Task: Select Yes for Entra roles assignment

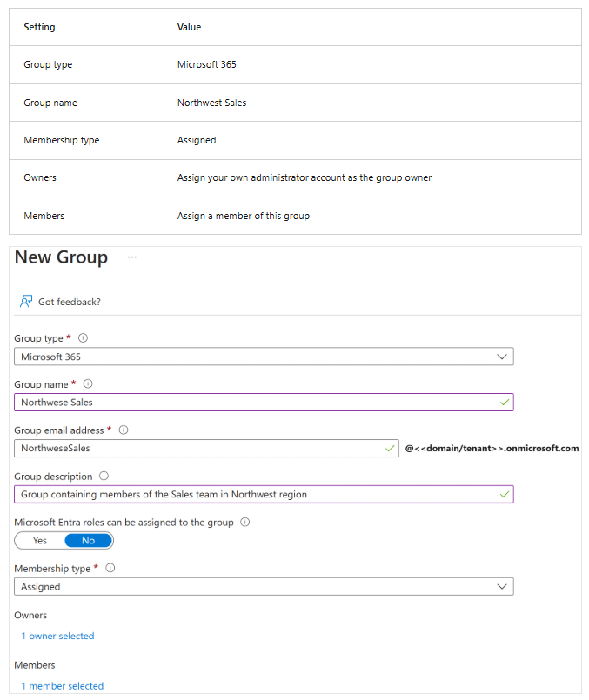Action: point(40,541)
